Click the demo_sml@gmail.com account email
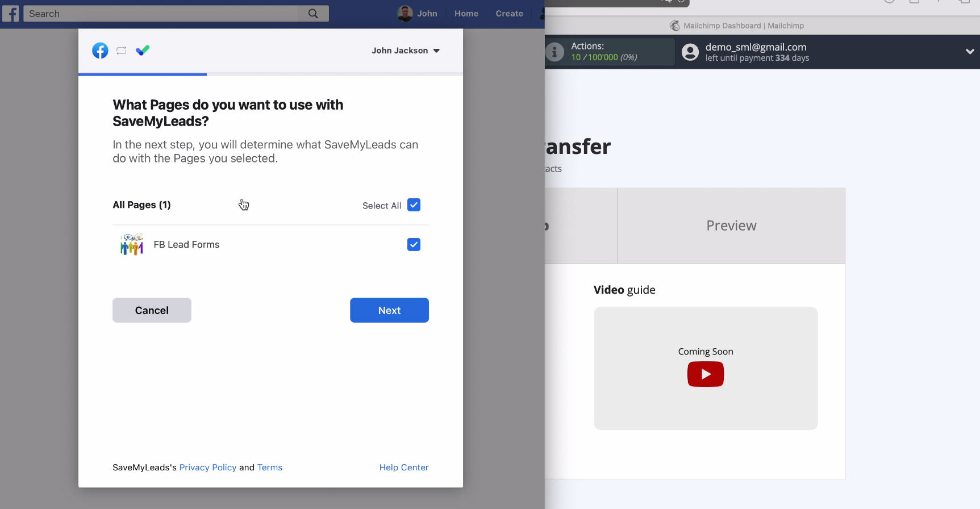980x509 pixels. click(x=756, y=47)
